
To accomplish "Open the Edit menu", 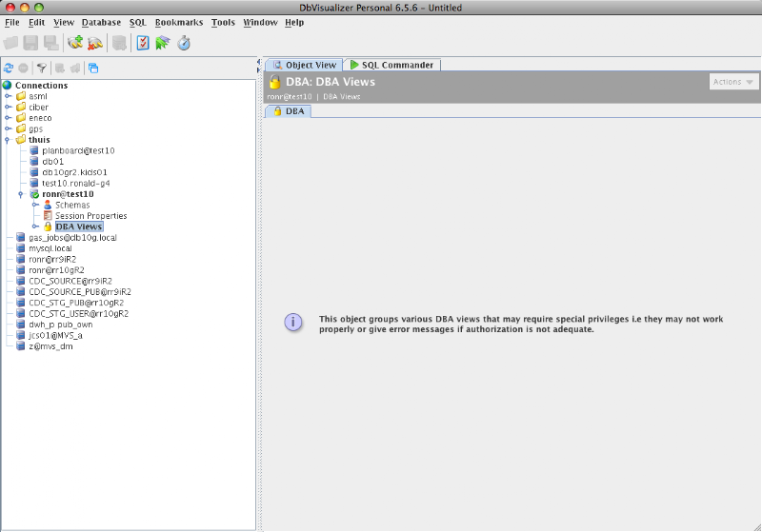I will 36,22.
